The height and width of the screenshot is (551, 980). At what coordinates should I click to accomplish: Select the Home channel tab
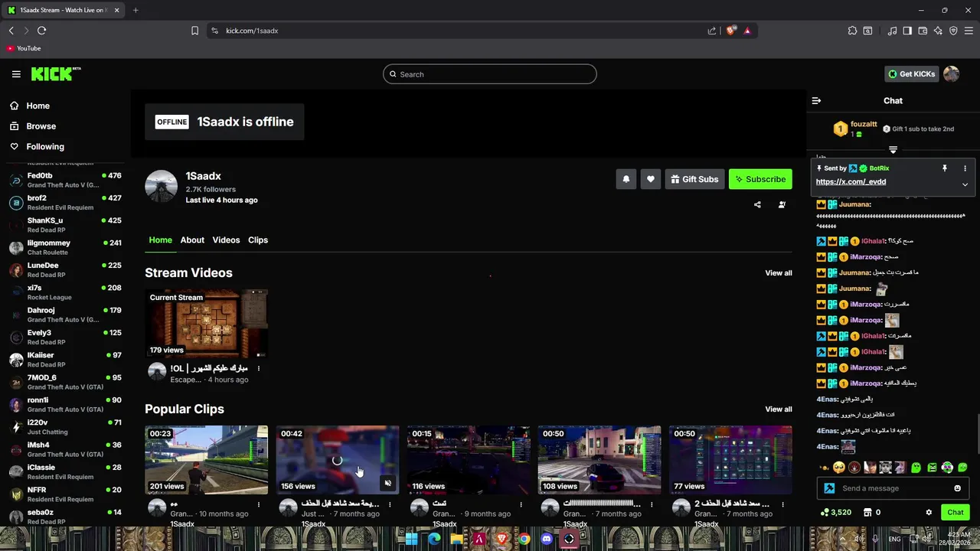160,240
